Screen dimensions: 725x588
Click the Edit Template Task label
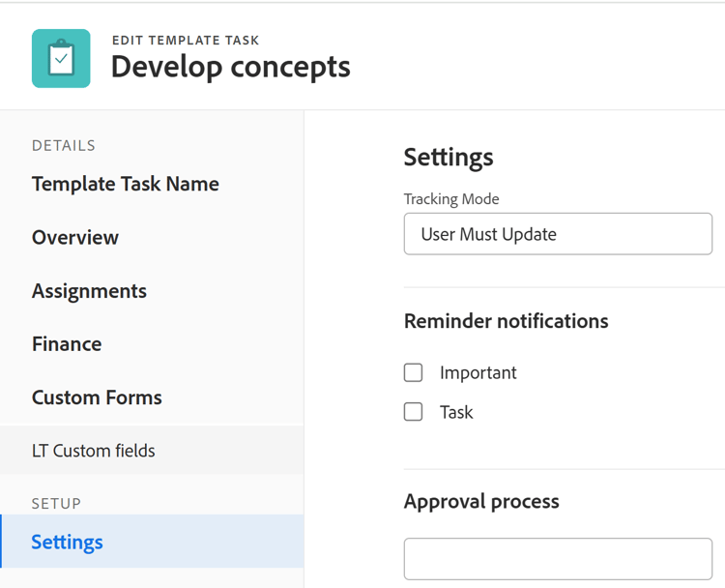pyautogui.click(x=186, y=41)
